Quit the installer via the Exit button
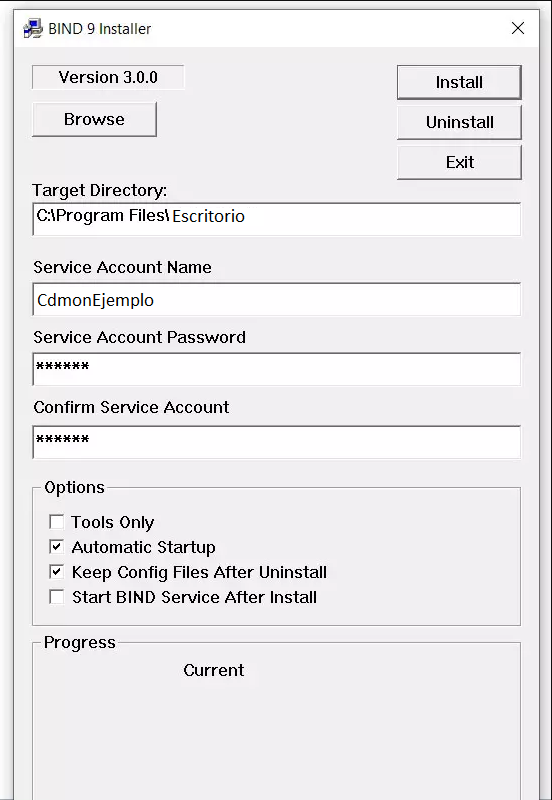The width and height of the screenshot is (552, 800). (459, 162)
